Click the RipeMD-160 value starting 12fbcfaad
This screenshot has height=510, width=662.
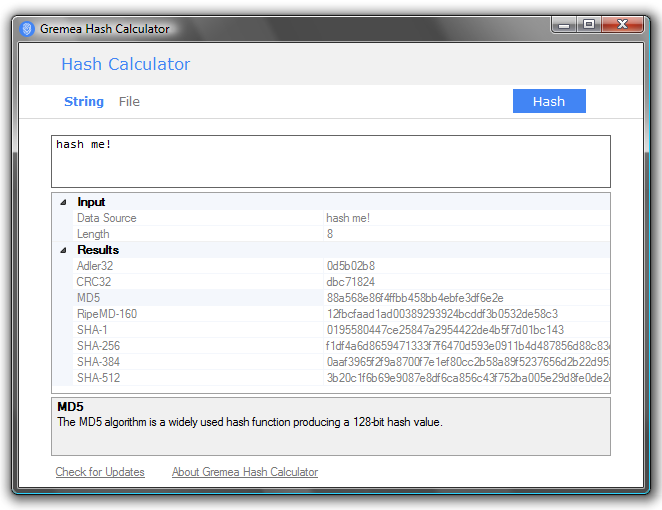click(442, 314)
